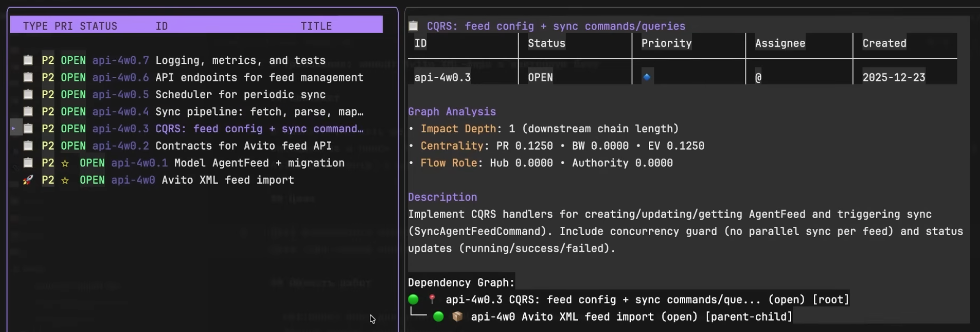Select Scheduler for periodic sync issue
980x332 pixels.
click(x=240, y=94)
